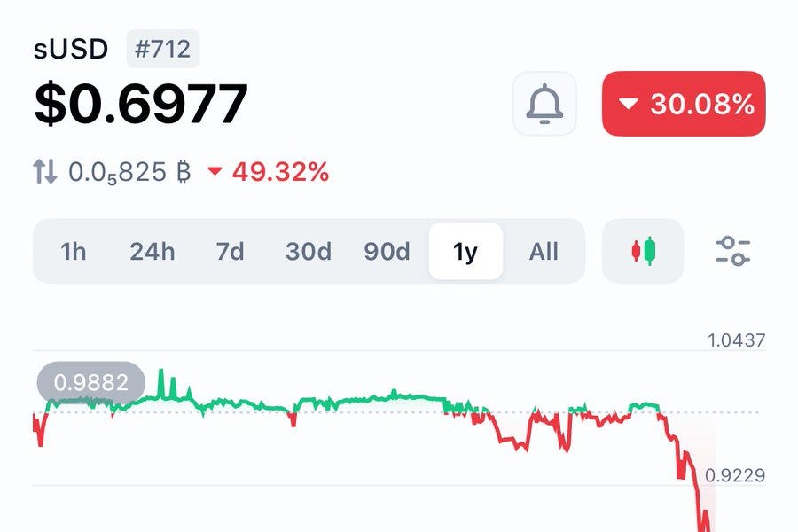Tap the sUSD coin name
This screenshot has width=798, height=532.
(x=71, y=49)
